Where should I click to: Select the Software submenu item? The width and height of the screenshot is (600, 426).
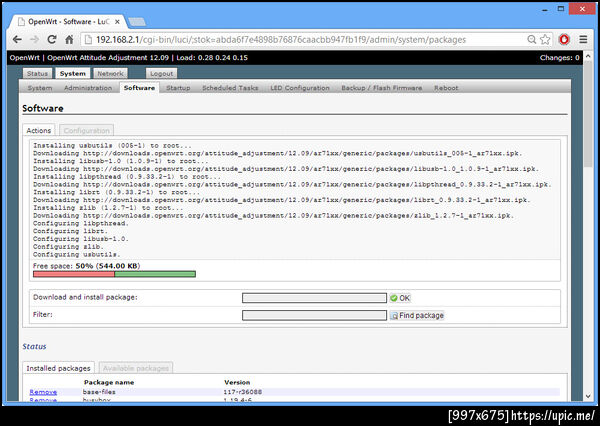[139, 88]
